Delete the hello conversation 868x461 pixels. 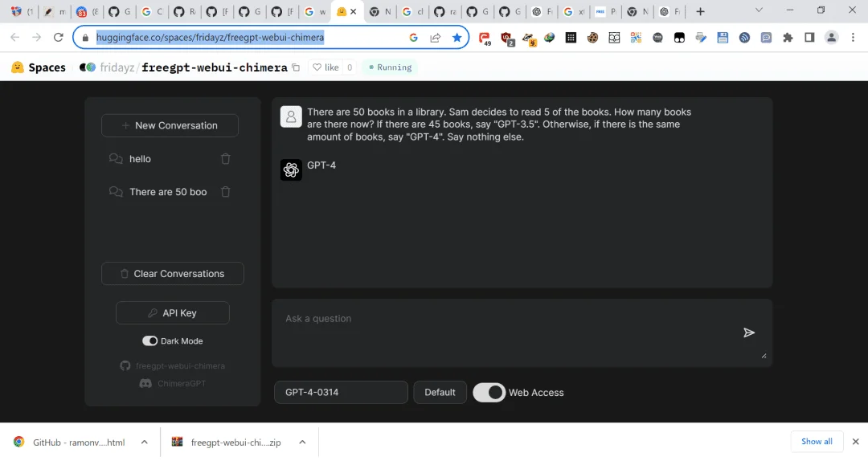pyautogui.click(x=225, y=159)
